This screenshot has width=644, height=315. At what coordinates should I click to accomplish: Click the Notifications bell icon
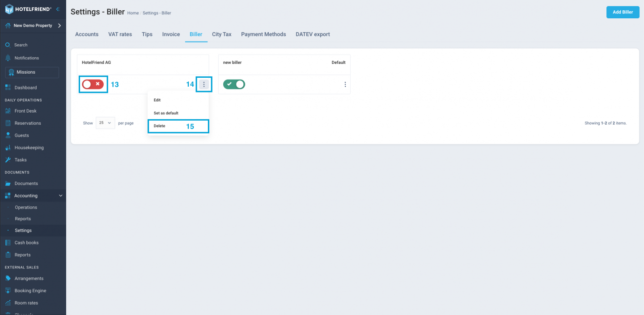pos(9,58)
